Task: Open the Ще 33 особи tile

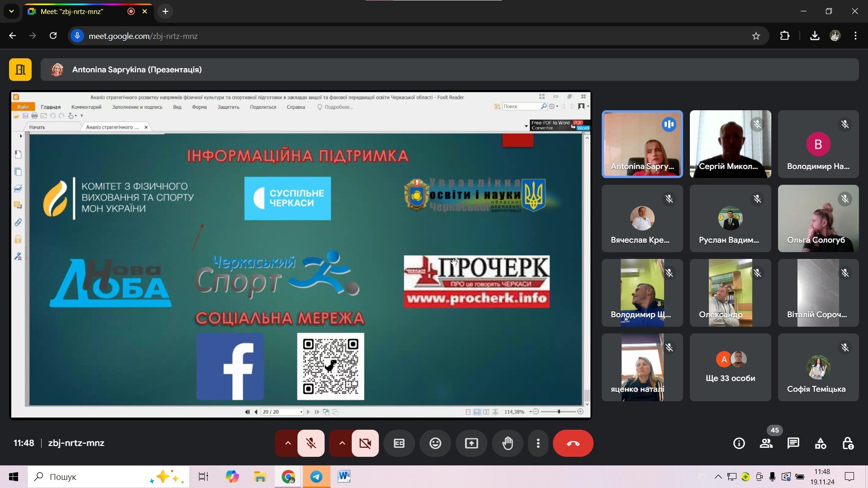Action: 731,367
